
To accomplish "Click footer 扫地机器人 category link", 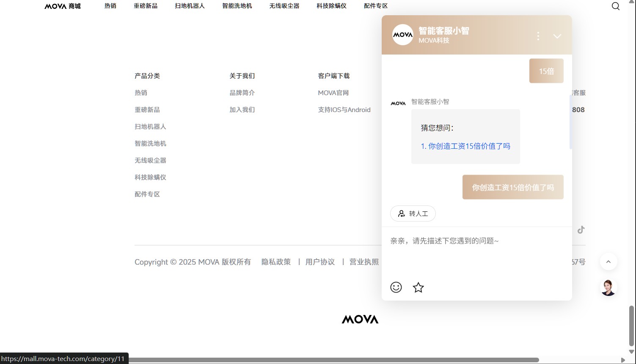I will point(150,126).
